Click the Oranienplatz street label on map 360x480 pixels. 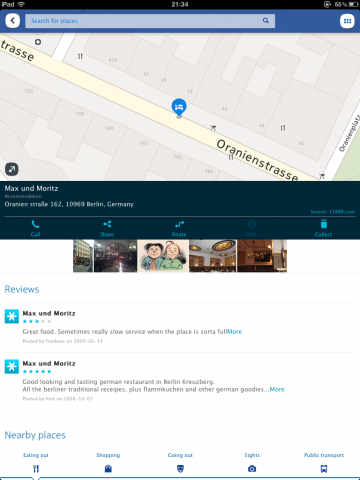[x=349, y=133]
